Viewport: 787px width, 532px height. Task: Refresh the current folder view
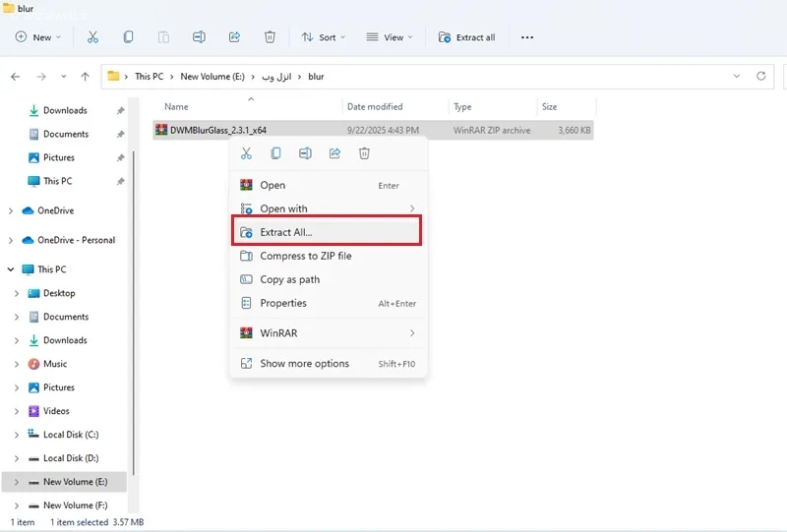pyautogui.click(x=760, y=77)
